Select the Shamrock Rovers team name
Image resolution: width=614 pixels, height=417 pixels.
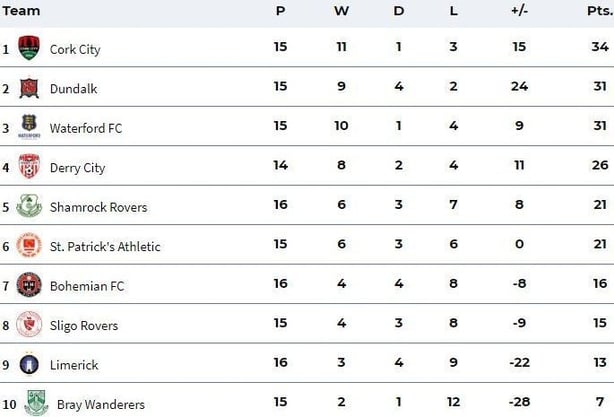click(98, 207)
